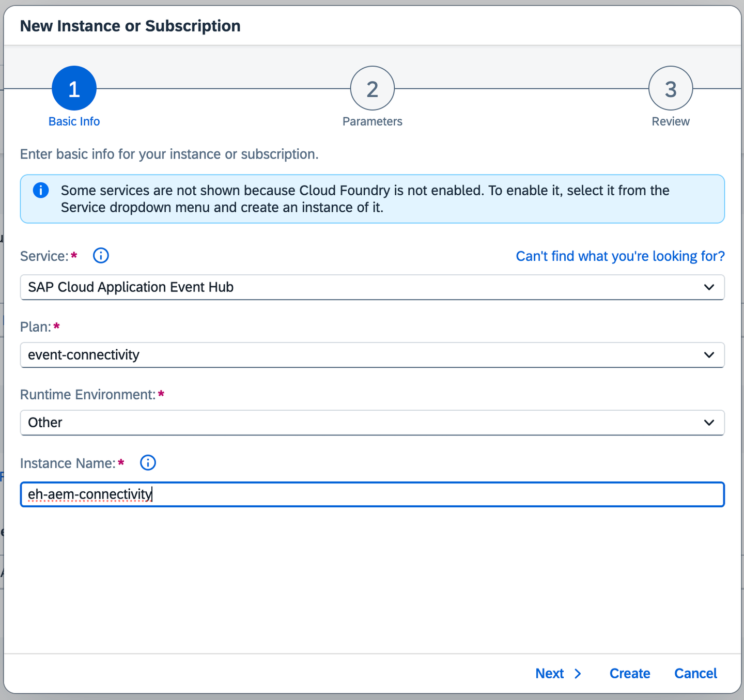
Task: Click the Other runtime environment field
Action: (x=372, y=423)
